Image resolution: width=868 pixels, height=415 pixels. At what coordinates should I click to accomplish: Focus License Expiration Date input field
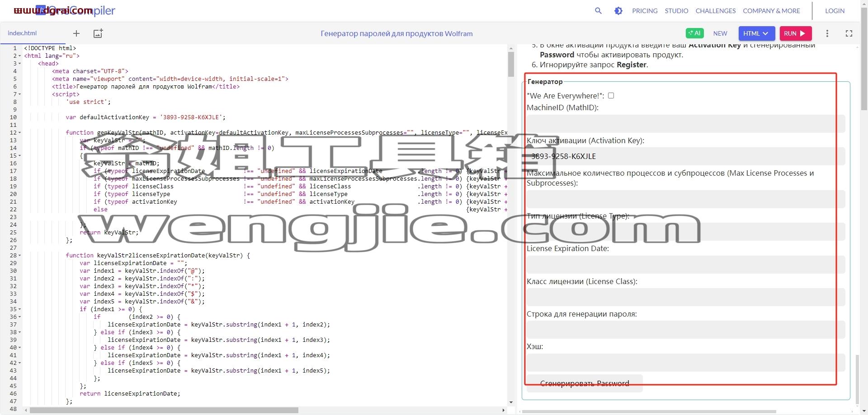(x=686, y=265)
